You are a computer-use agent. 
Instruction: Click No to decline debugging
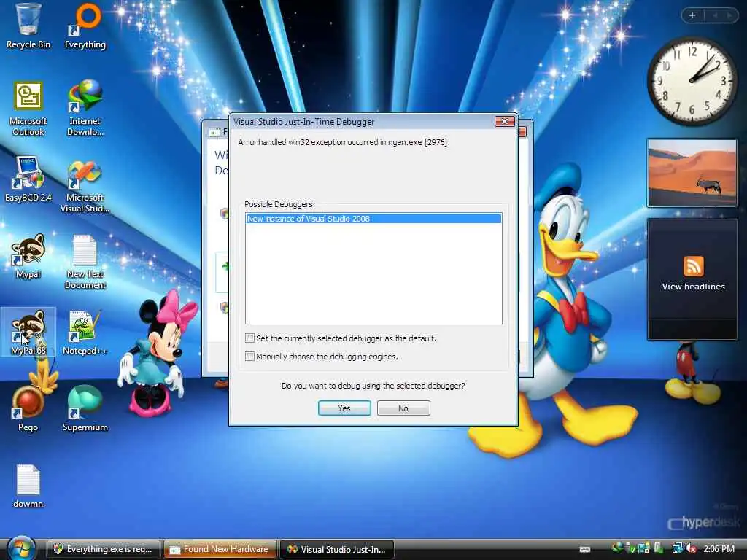(x=403, y=408)
